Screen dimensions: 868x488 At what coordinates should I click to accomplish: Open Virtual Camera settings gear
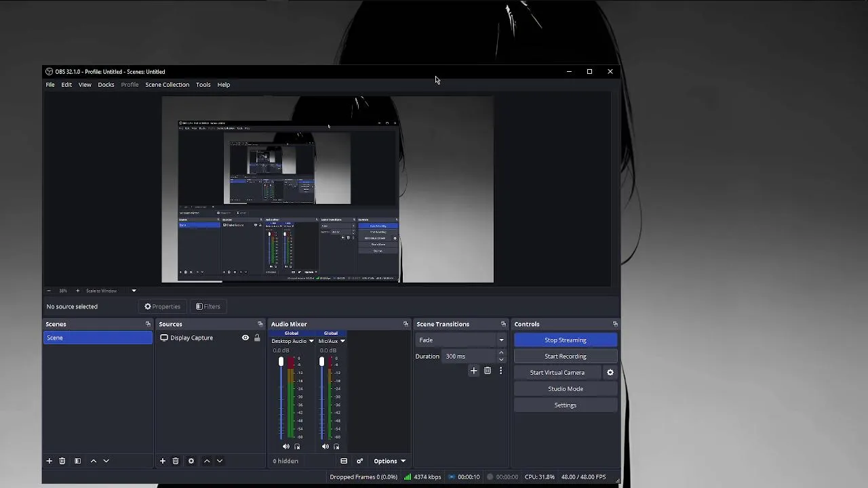pyautogui.click(x=610, y=372)
